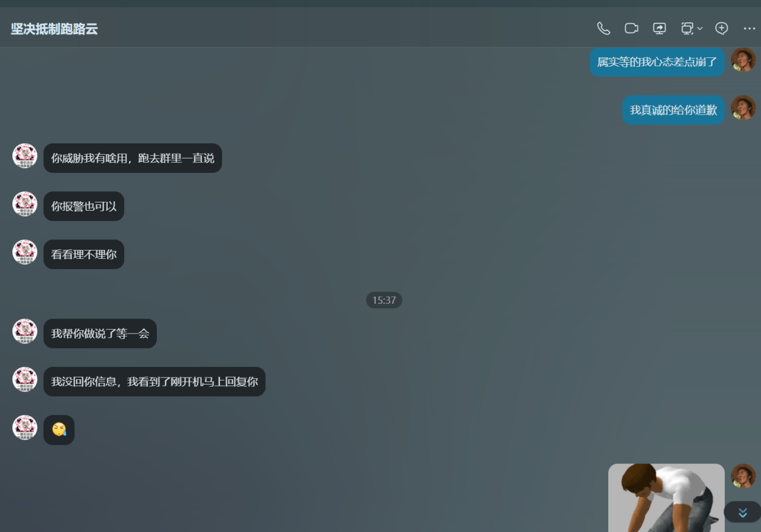This screenshot has height=532, width=761.
Task: Click the sent message 我真诚的给你道歉
Action: coord(673,110)
